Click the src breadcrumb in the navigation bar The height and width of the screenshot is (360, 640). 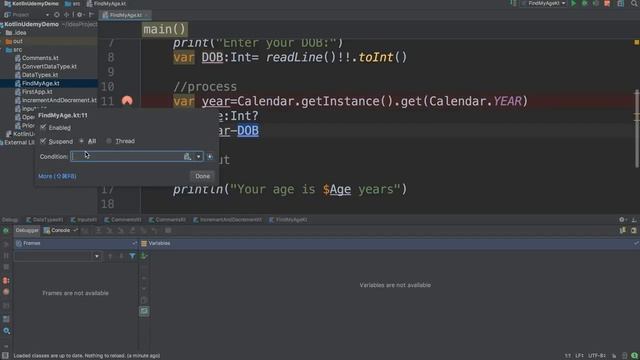click(x=73, y=4)
